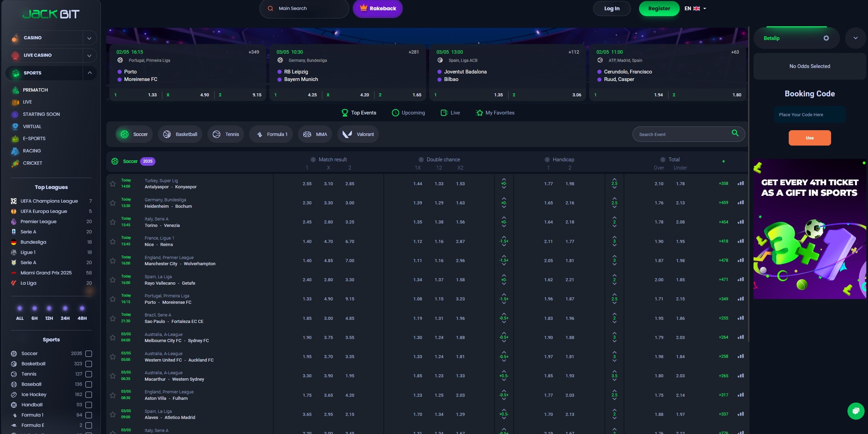868x434 pixels.
Task: Check the Tennis sport checkbox
Action: tap(89, 374)
